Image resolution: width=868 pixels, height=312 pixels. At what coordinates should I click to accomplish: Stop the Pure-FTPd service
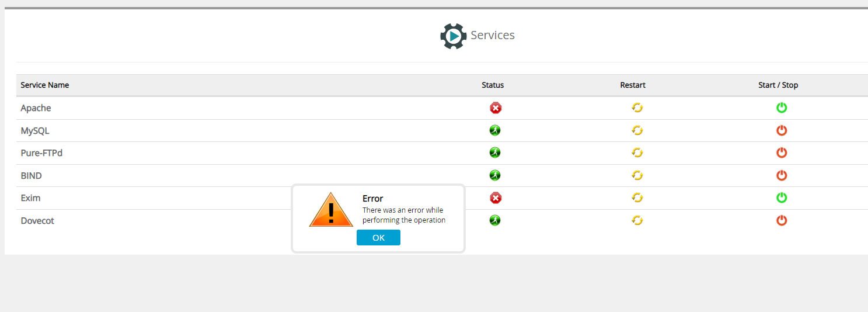click(782, 152)
